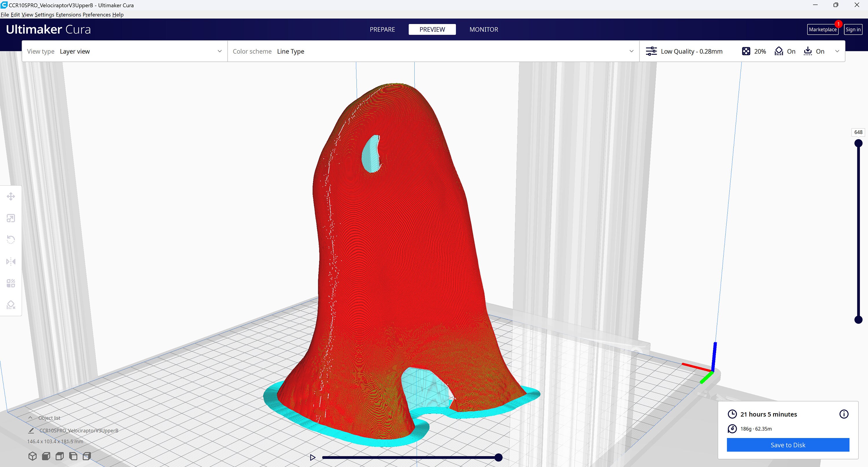Screen dimensions: 868x467
Task: Click the layer number 648 field
Action: click(x=858, y=132)
